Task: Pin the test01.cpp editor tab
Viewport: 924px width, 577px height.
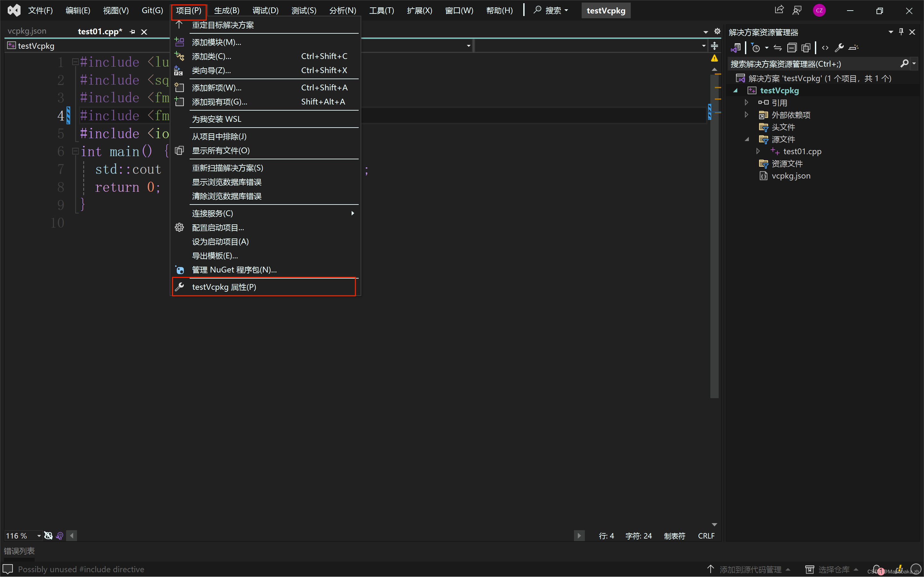Action: click(x=133, y=31)
